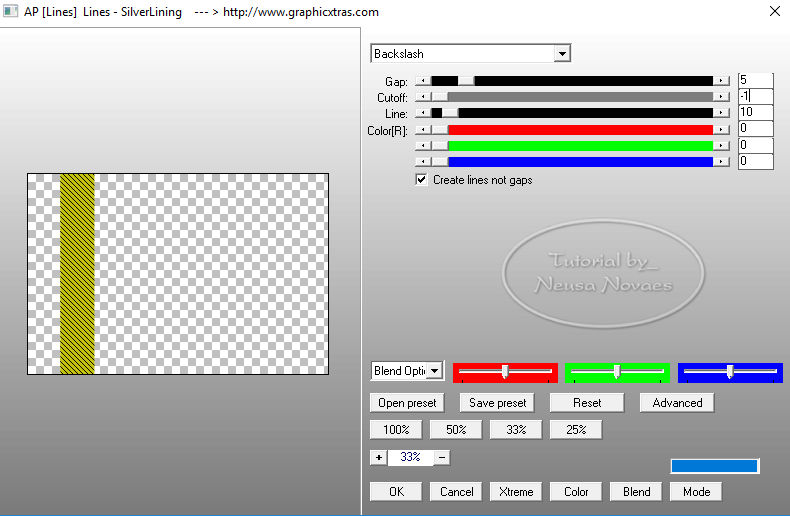The width and height of the screenshot is (790, 516).
Task: Set preview zoom to 100%
Action: pyautogui.click(x=396, y=429)
